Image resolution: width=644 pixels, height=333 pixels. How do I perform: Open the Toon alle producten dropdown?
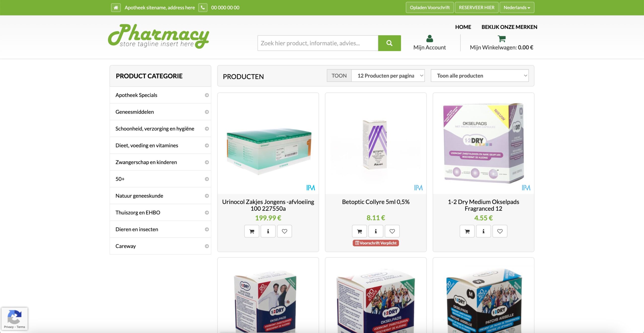[x=480, y=76]
